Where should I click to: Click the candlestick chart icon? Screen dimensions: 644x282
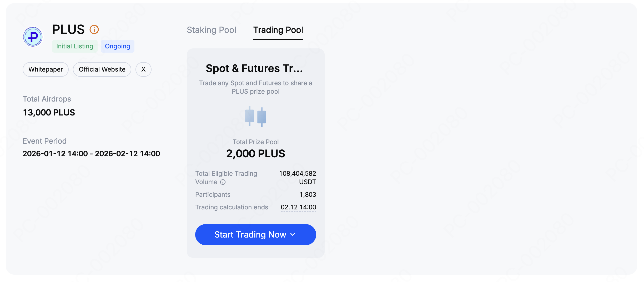tap(256, 117)
